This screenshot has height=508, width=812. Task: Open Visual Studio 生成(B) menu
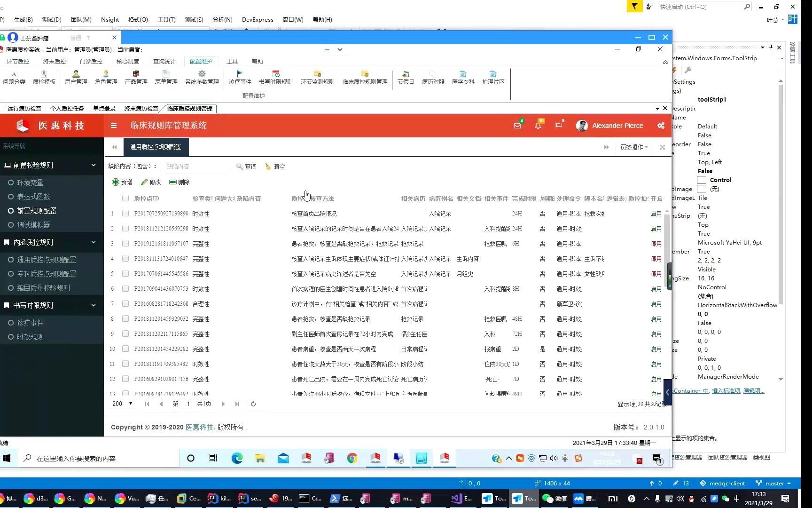pos(23,20)
